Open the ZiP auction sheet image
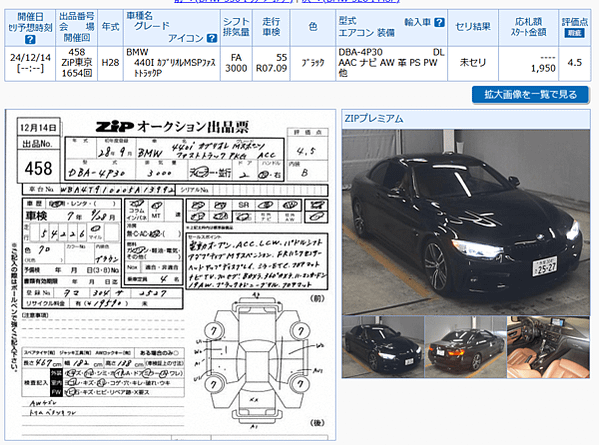The height and width of the screenshot is (445, 599). (170, 275)
